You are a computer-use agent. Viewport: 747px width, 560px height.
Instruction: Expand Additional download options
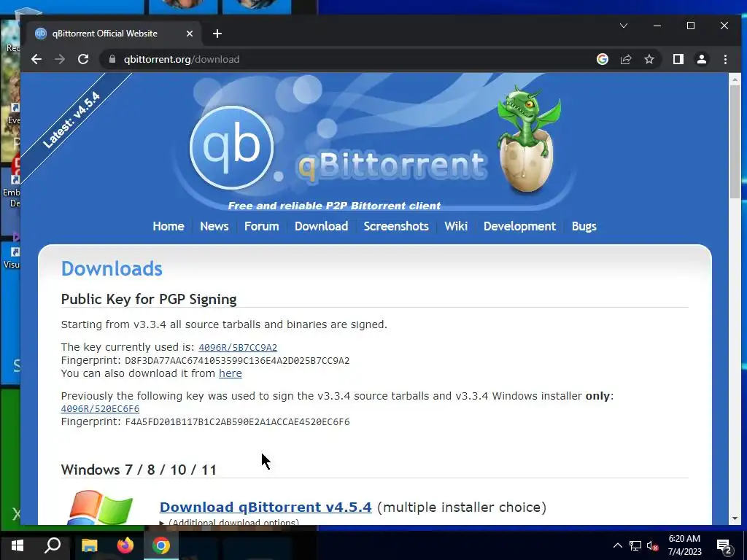click(229, 522)
